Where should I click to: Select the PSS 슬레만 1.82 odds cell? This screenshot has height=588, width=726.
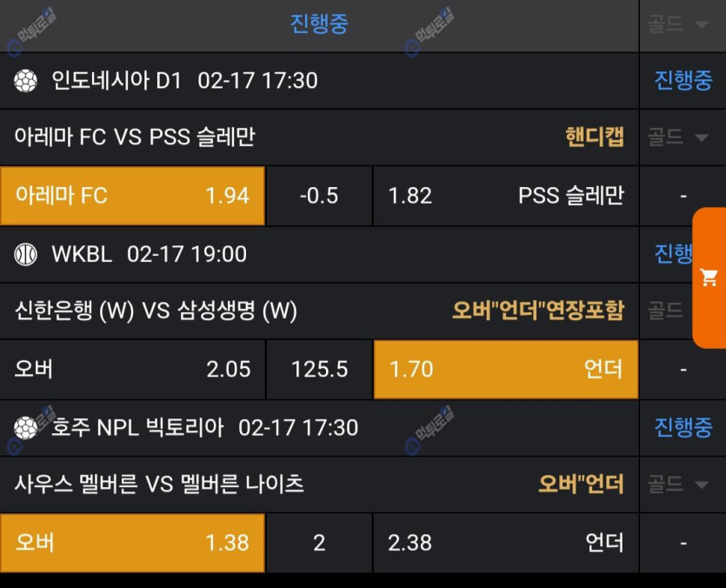point(505,196)
